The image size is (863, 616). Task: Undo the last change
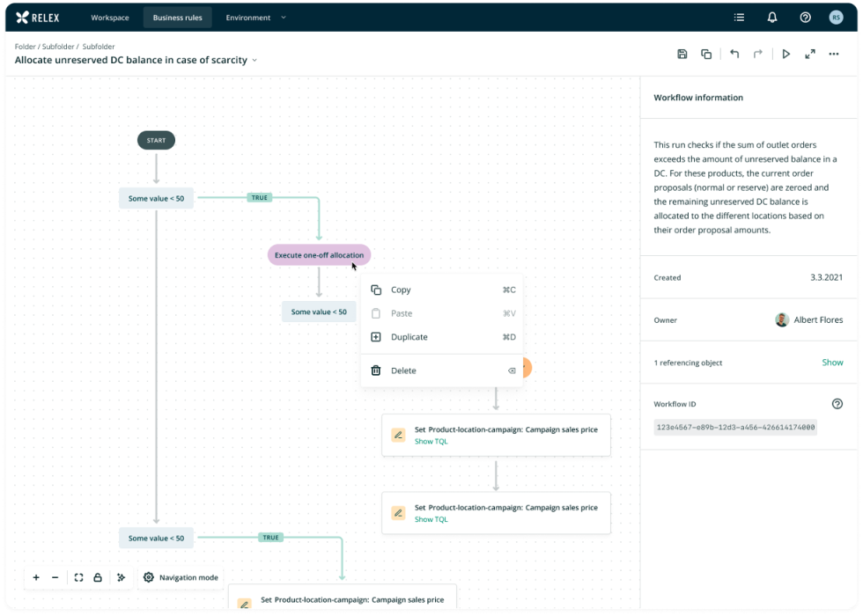tap(734, 55)
